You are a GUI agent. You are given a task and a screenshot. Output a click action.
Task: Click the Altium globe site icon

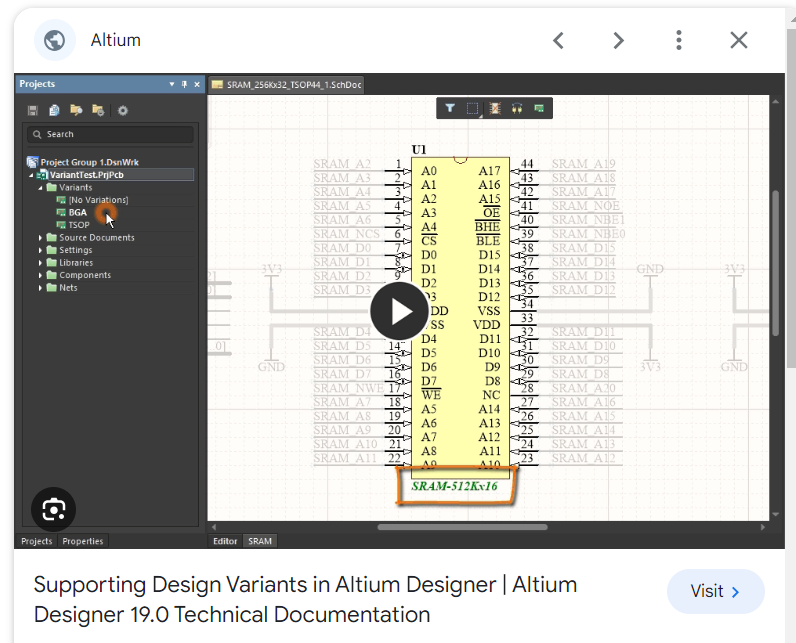click(54, 40)
